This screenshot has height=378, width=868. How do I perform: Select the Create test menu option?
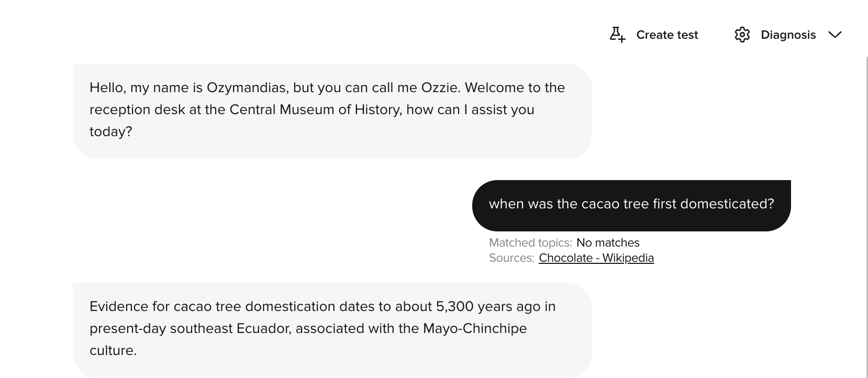[x=666, y=35]
